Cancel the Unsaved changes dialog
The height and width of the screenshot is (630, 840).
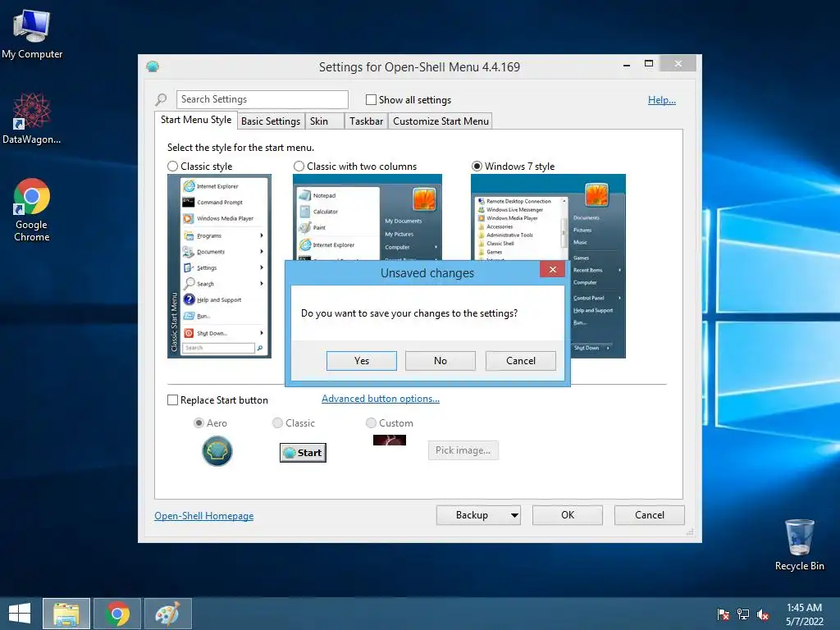(520, 361)
